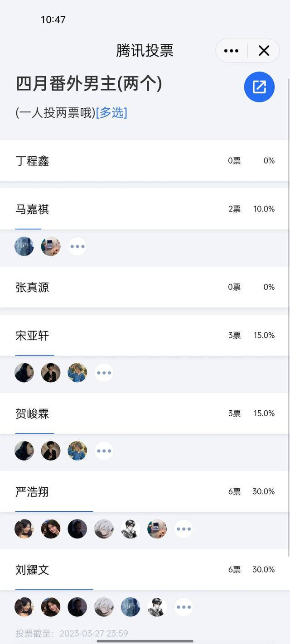Expand more voters under 马嘉祺
The image size is (290, 644).
[x=77, y=247]
